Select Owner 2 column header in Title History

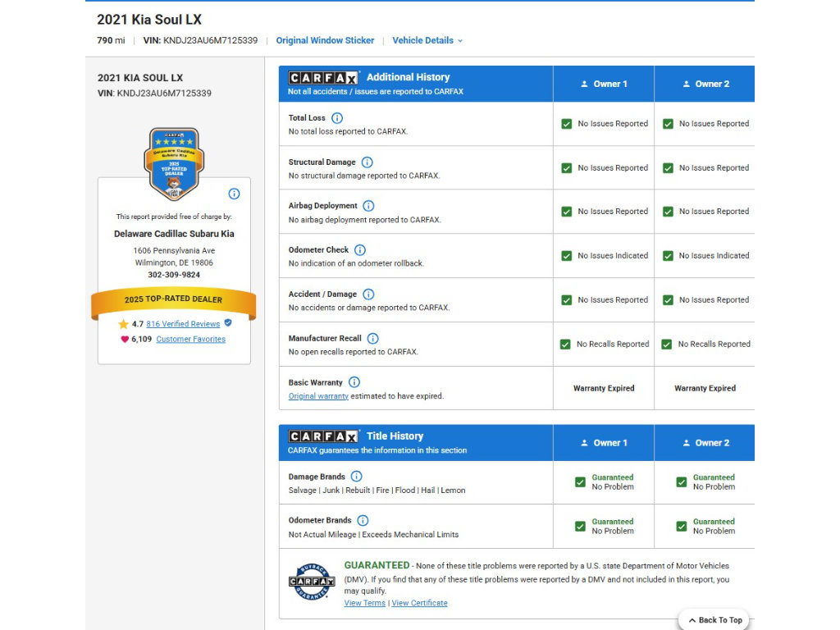[x=705, y=443]
